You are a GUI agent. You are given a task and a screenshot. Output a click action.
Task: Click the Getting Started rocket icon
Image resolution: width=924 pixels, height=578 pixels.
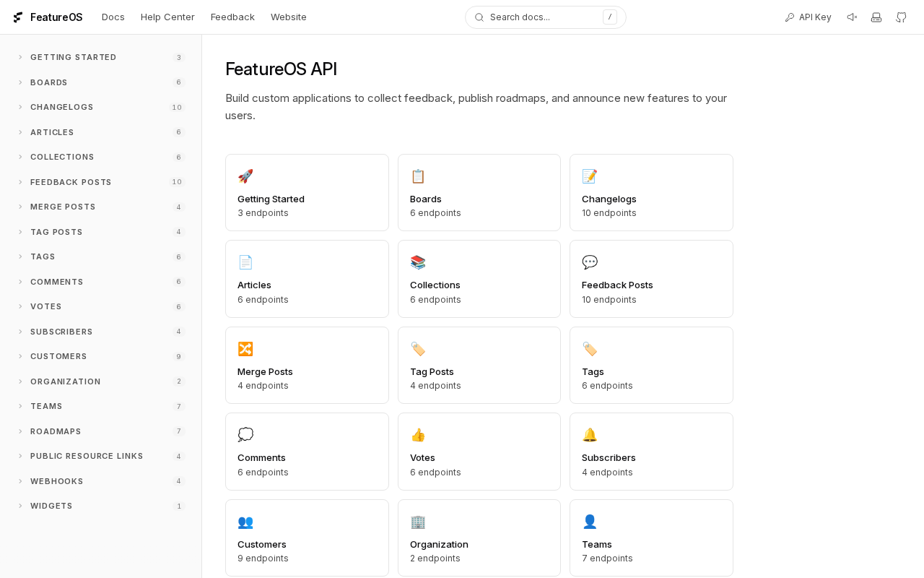pyautogui.click(x=245, y=176)
